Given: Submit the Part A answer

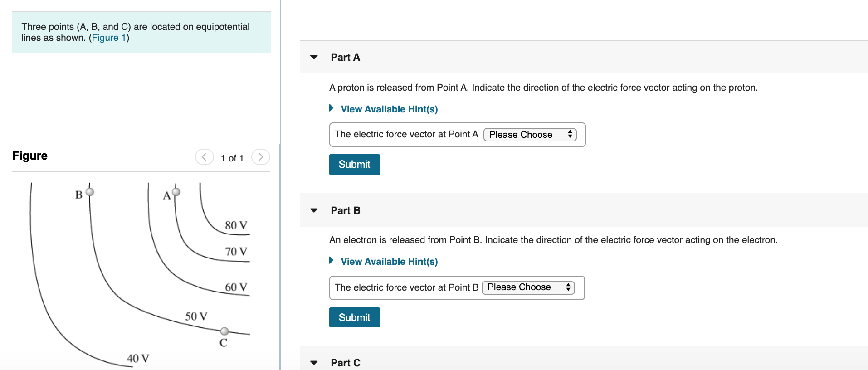Looking at the screenshot, I should pyautogui.click(x=354, y=165).
